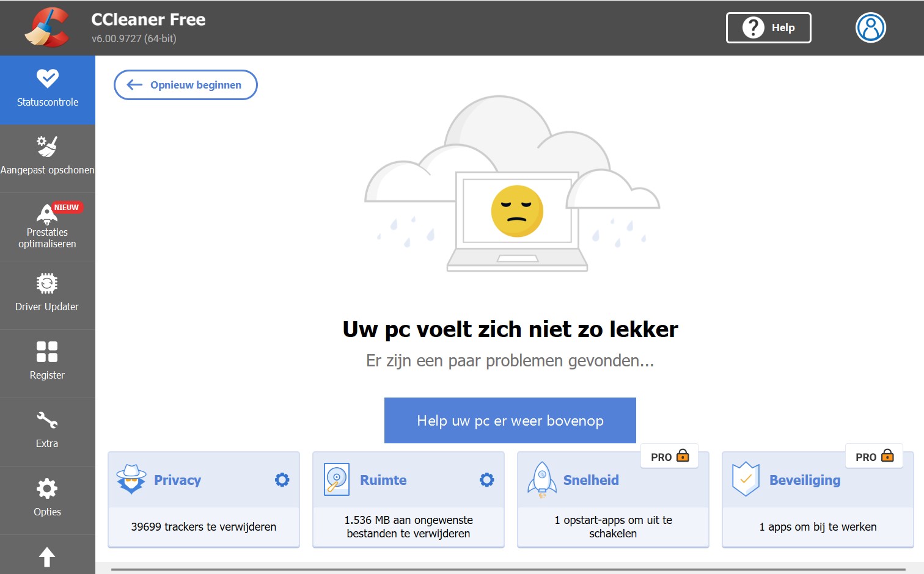Viewport: 924px width, 574px height.
Task: Click the upgrade arrow icon in sidebar
Action: point(47,556)
